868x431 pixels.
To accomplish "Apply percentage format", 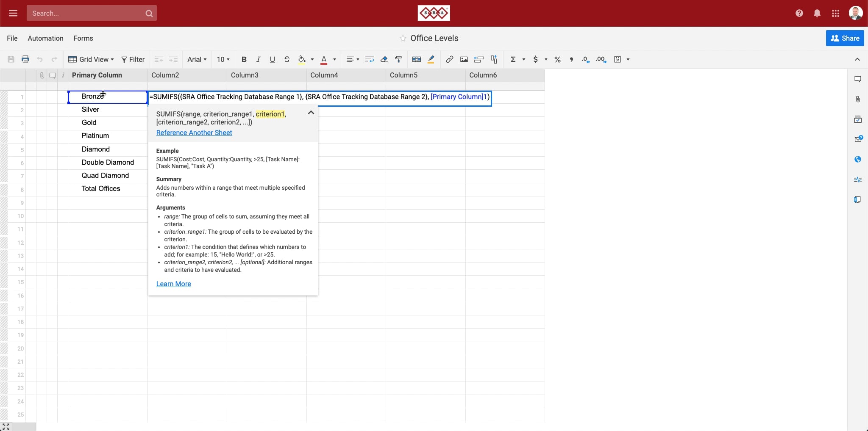I will point(557,59).
